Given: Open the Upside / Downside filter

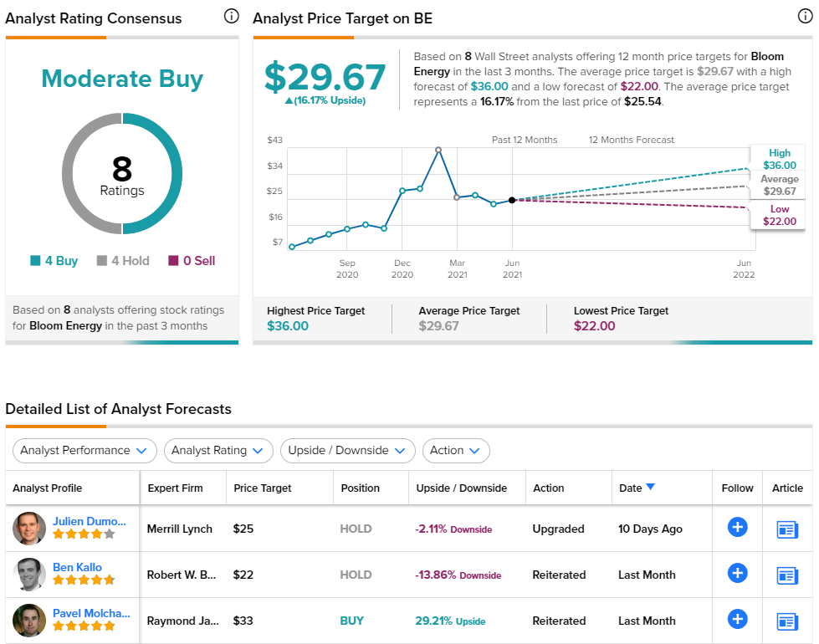Looking at the screenshot, I should click(x=347, y=450).
